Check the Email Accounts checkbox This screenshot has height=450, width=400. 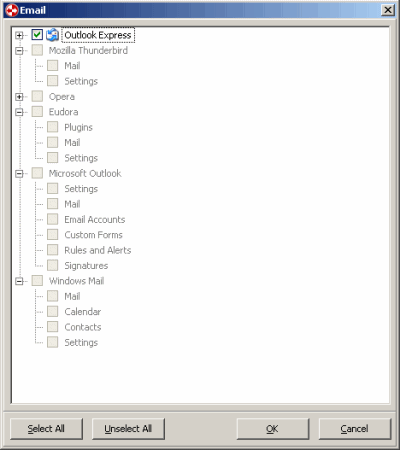53,219
